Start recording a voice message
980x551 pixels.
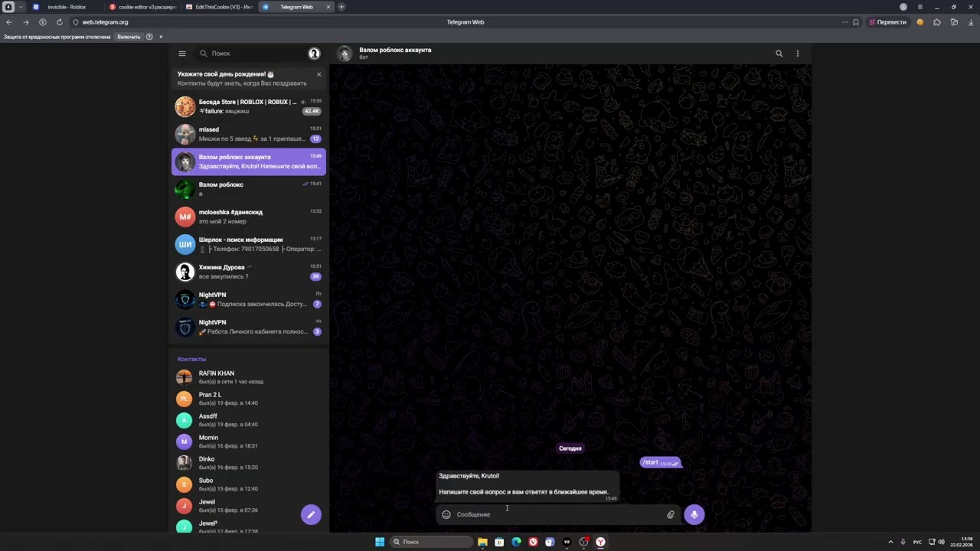(694, 514)
